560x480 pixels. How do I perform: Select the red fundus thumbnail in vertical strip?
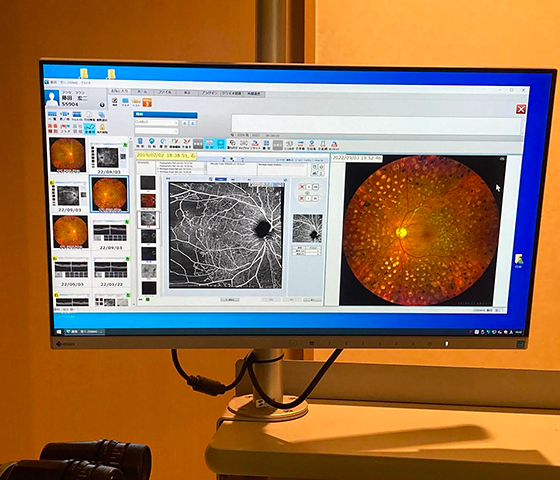pyautogui.click(x=148, y=201)
